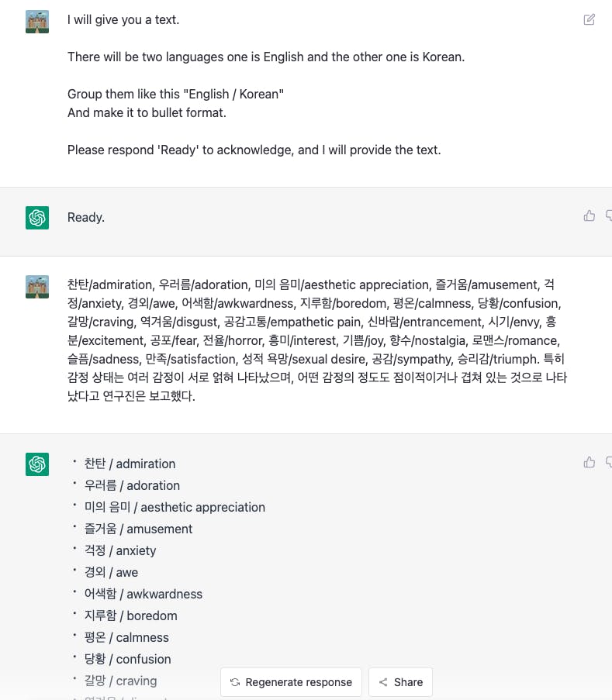Click the Korean paragraph starting with 찬탄/admiration
The height and width of the screenshot is (700, 612).
coord(316,340)
